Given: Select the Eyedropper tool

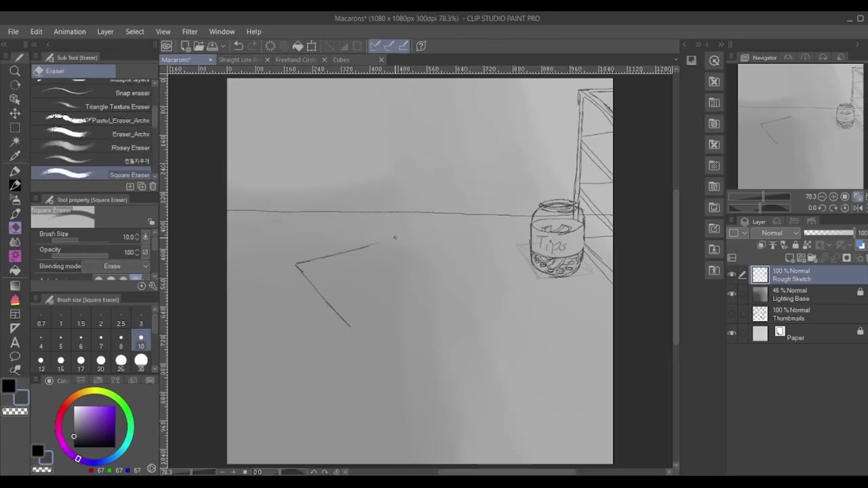Looking at the screenshot, I should pos(14,156).
